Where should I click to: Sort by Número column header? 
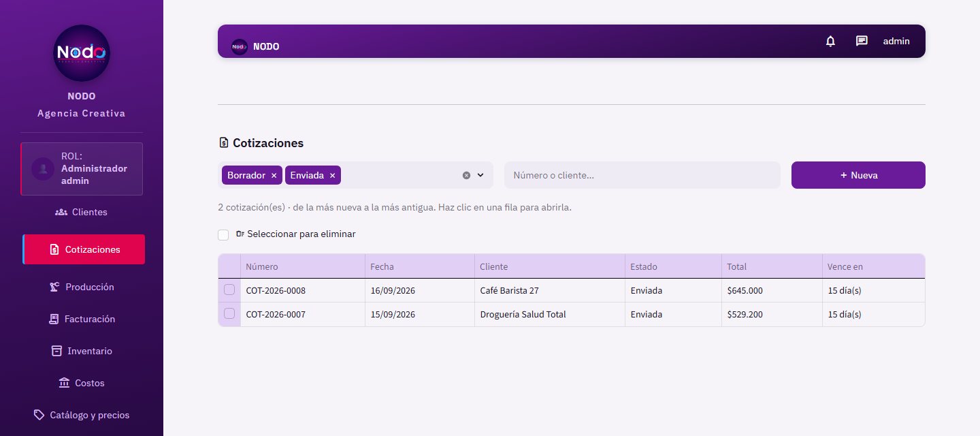pyautogui.click(x=303, y=266)
